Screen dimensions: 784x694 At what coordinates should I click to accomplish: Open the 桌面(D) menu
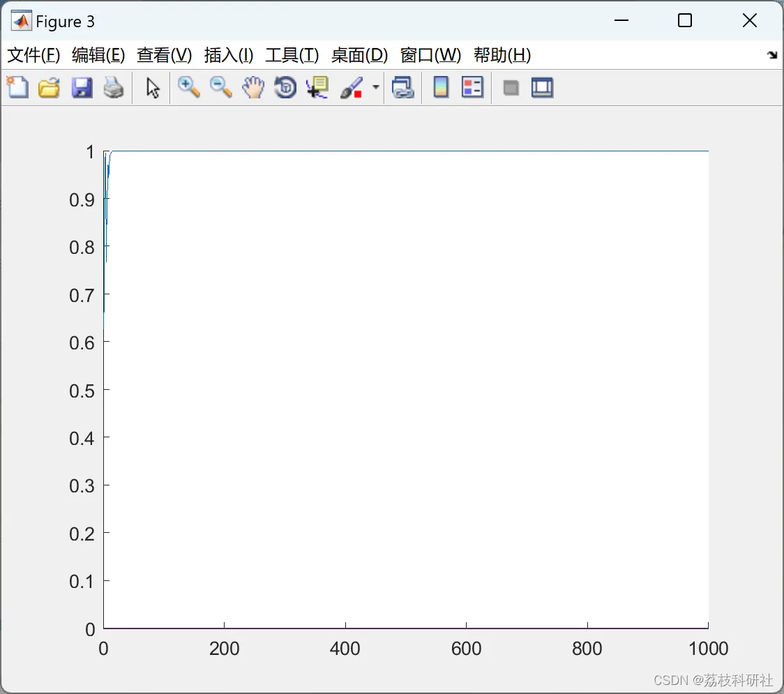359,55
